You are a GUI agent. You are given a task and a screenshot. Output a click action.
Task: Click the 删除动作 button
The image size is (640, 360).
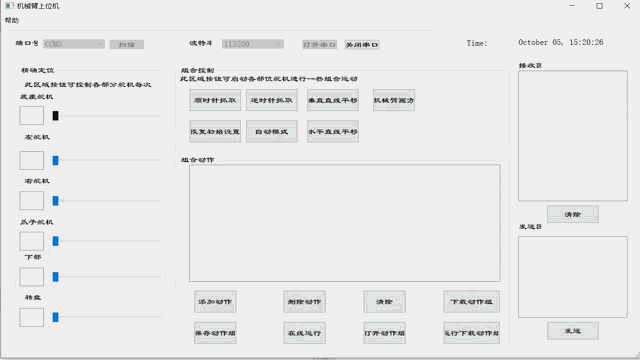tap(304, 302)
